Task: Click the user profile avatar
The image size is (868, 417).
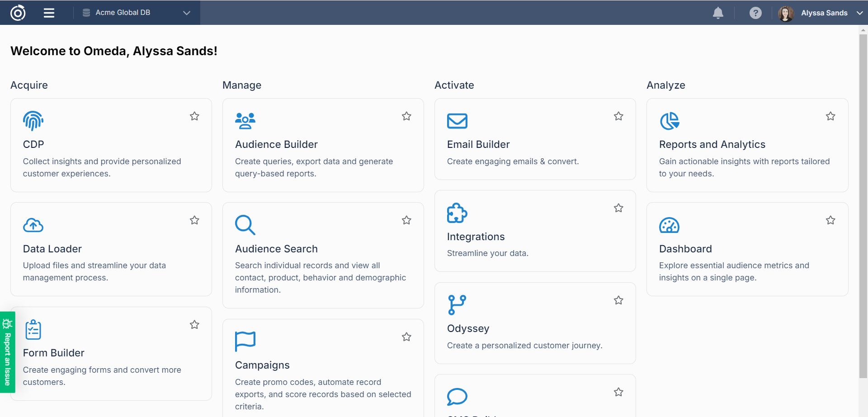Action: pos(786,13)
